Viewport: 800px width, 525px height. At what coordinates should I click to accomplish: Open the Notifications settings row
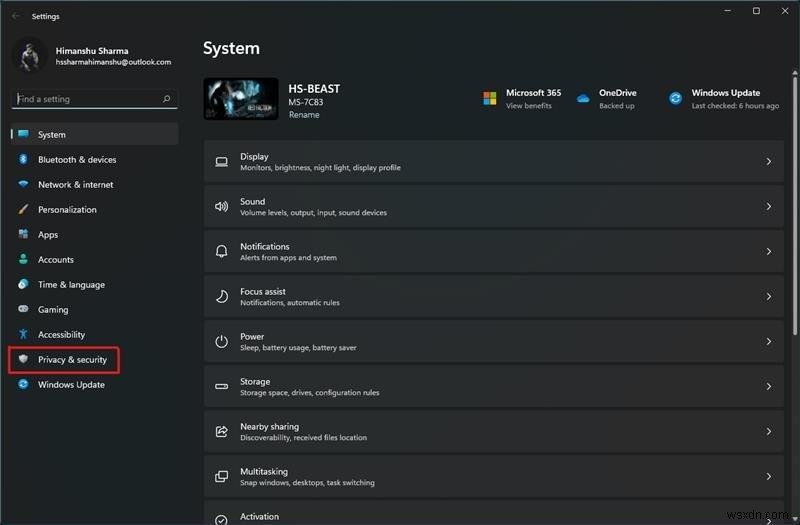pyautogui.click(x=490, y=251)
